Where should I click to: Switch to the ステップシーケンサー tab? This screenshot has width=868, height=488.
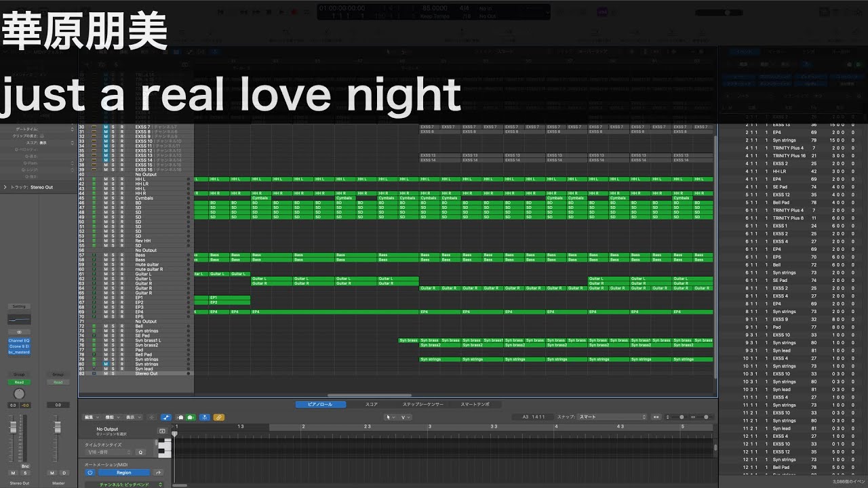click(423, 404)
